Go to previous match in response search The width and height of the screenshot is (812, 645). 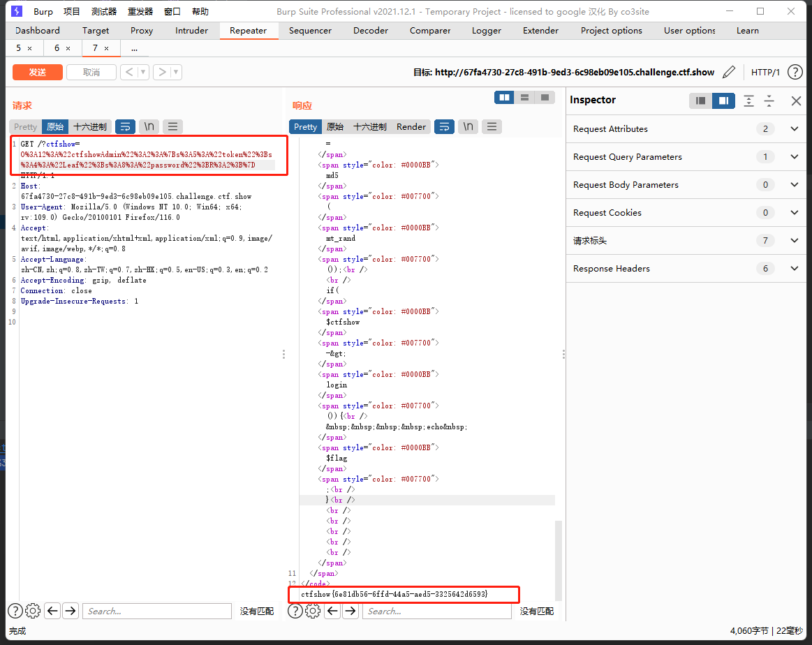332,611
